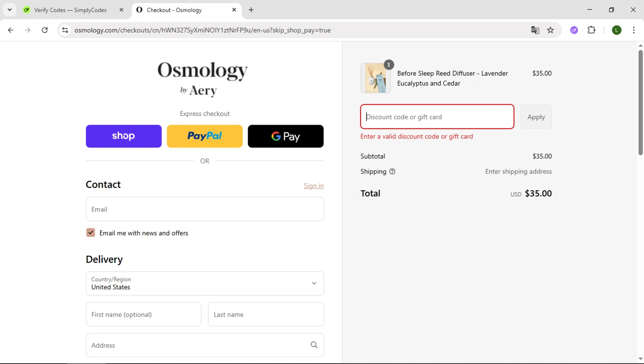Viewport: 644px width, 364px height.
Task: Focus the Discount code or gift card field
Action: pos(437,117)
